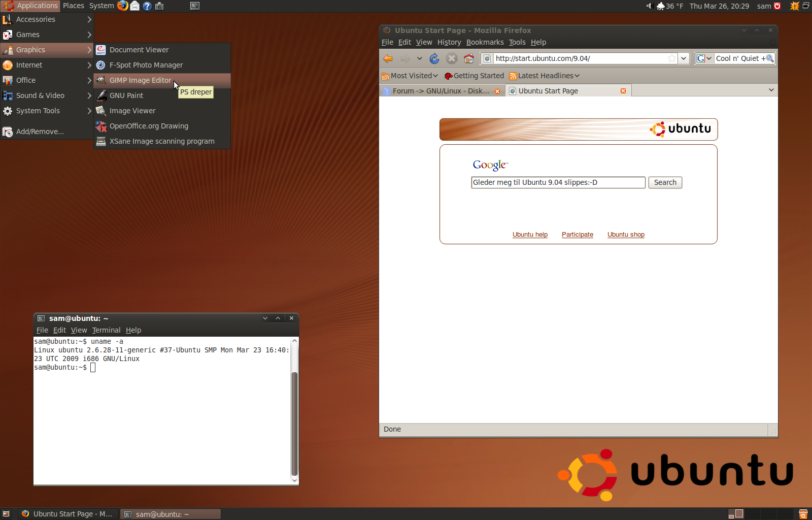The height and width of the screenshot is (520, 812).
Task: Open back/forward history dropdown arrow
Action: pyautogui.click(x=420, y=58)
